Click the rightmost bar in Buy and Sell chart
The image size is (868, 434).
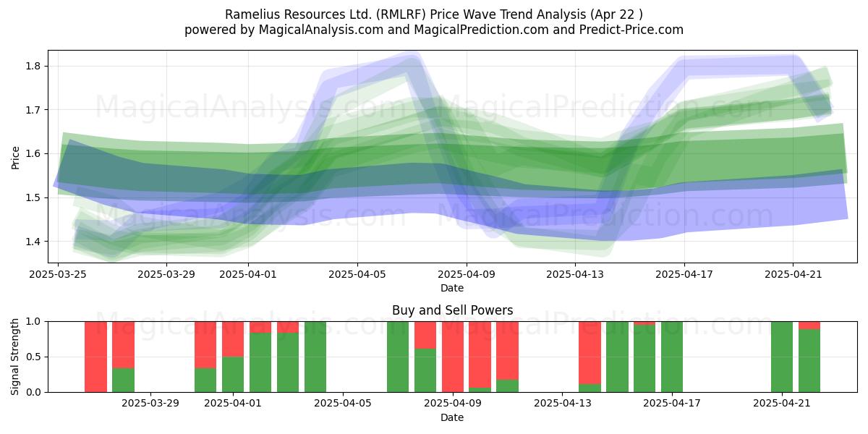point(809,357)
